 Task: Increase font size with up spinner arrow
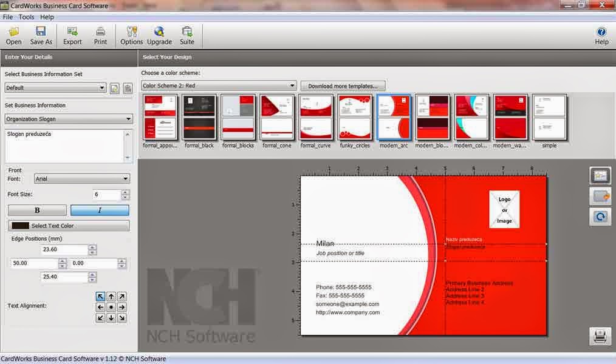tap(125, 192)
